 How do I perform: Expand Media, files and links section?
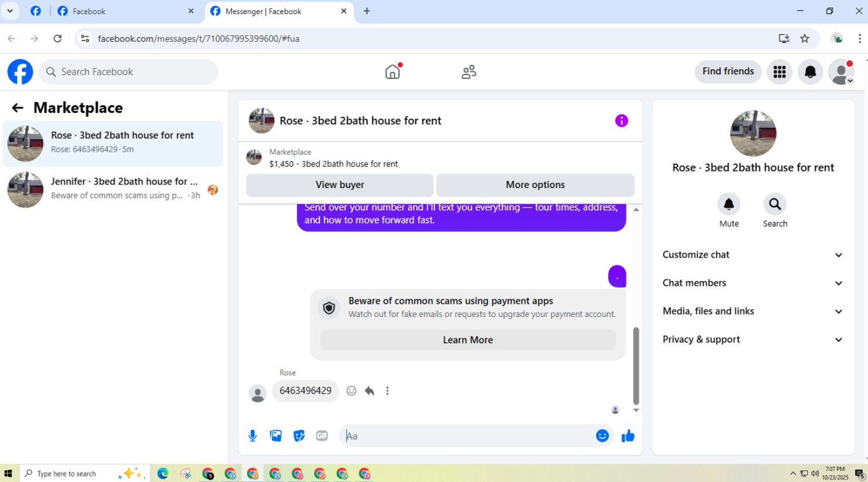[753, 311]
